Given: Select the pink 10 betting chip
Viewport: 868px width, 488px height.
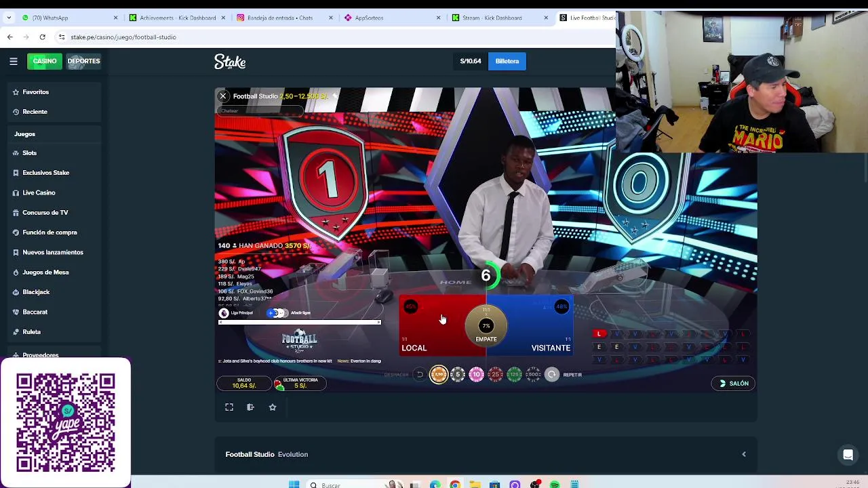Looking at the screenshot, I should tap(477, 374).
